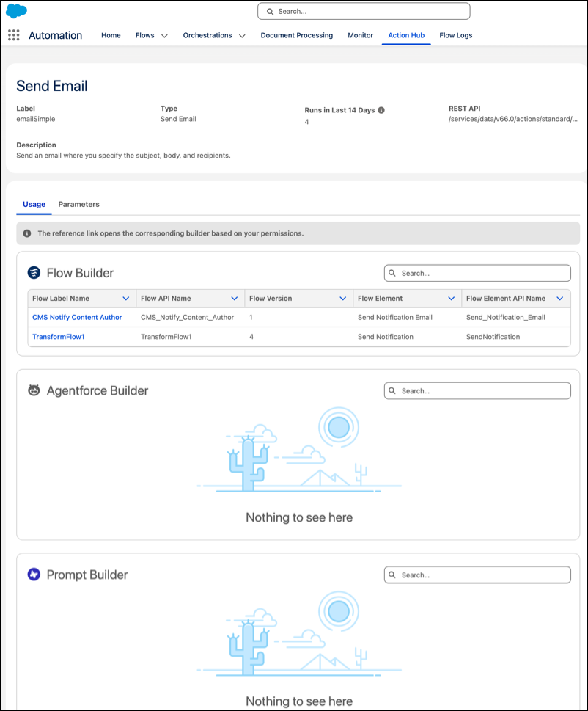
Task: Open the Flow Label Name column dropdown
Action: (x=126, y=299)
